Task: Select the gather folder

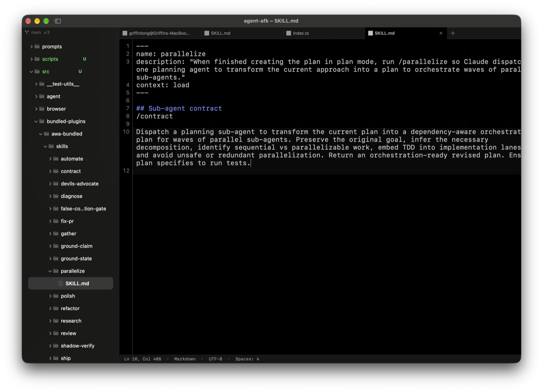Action: pos(71,233)
